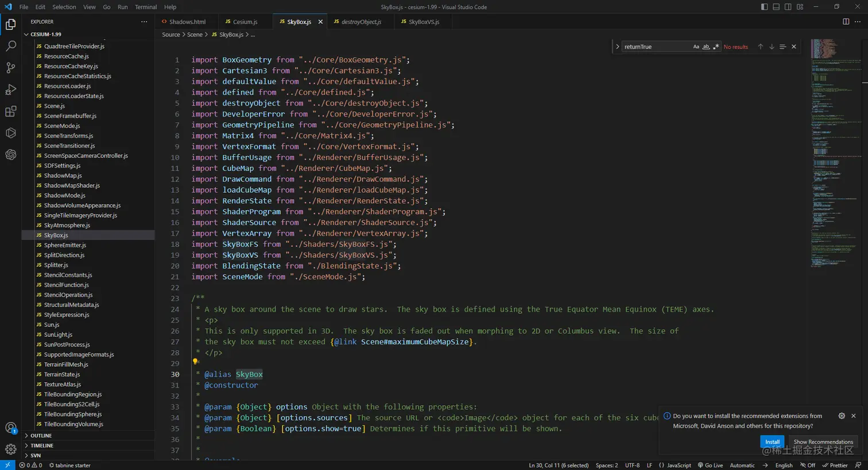This screenshot has height=470, width=868.
Task: Click Prettier in status bar
Action: pos(835,465)
